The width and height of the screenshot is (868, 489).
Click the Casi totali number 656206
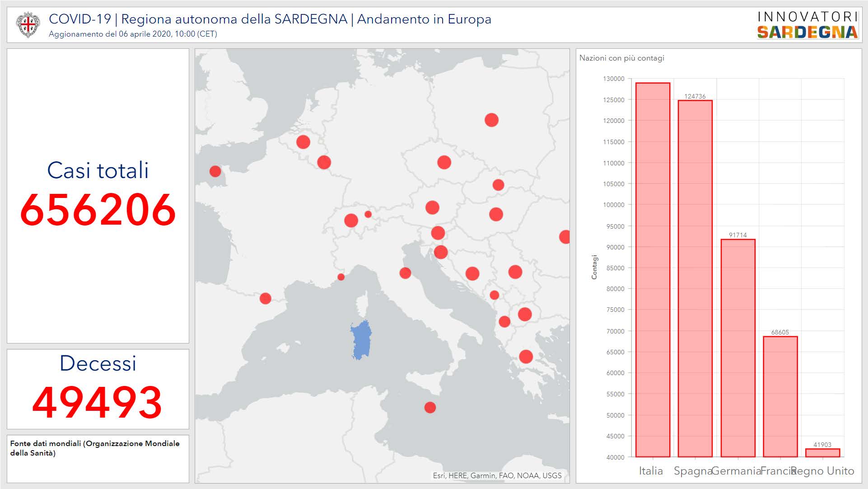pyautogui.click(x=98, y=210)
